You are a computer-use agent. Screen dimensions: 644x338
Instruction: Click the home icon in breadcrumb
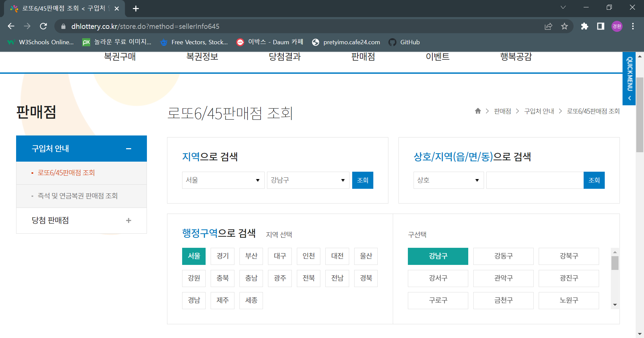click(x=478, y=111)
